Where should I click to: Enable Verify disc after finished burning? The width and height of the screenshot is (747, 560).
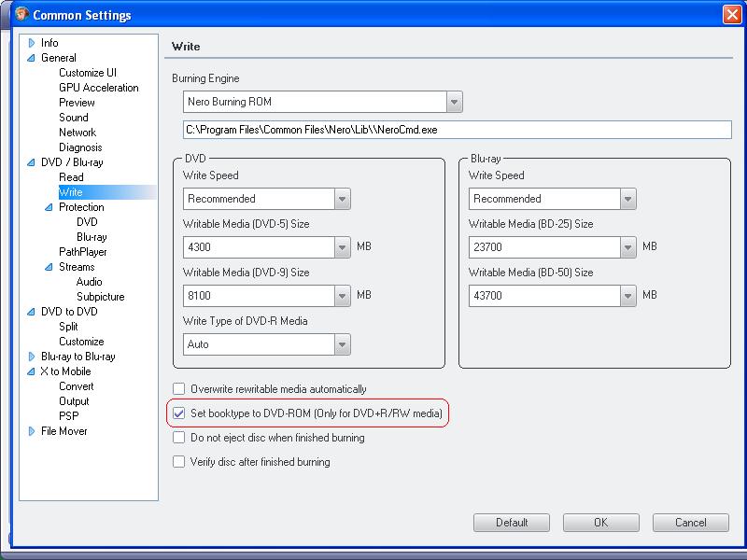pyautogui.click(x=178, y=461)
